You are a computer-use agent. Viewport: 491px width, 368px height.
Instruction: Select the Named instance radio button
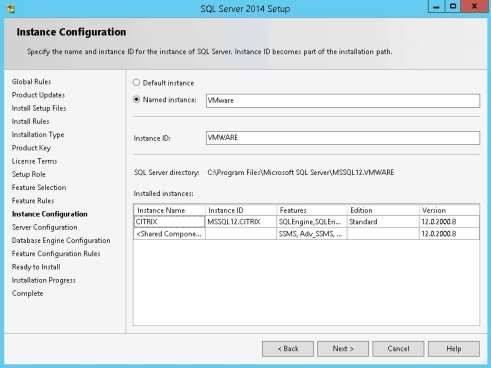pos(136,99)
